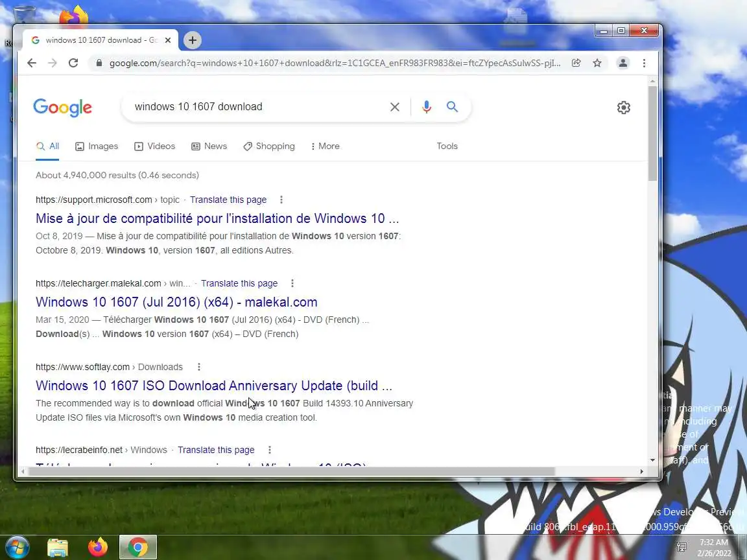The image size is (747, 560).
Task: Click the Firefox desktop shortcut icon
Action: (x=74, y=16)
